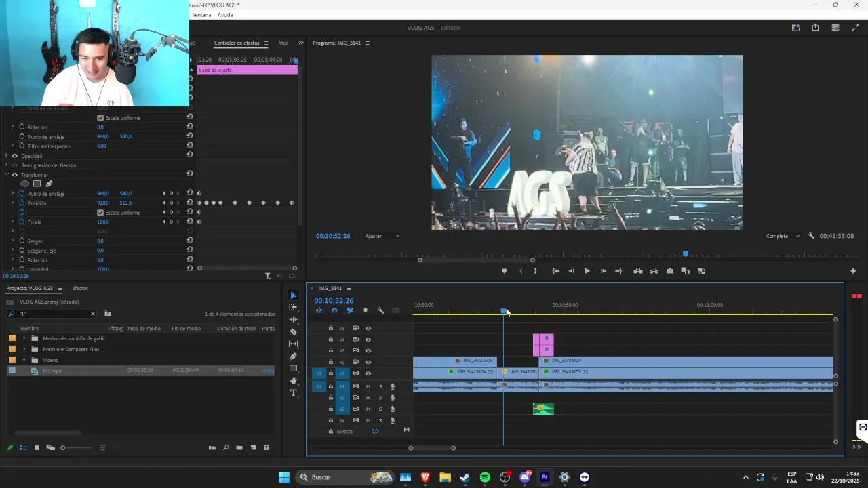Expand Premiere Composer Files bin
The image size is (868, 488).
(x=24, y=349)
